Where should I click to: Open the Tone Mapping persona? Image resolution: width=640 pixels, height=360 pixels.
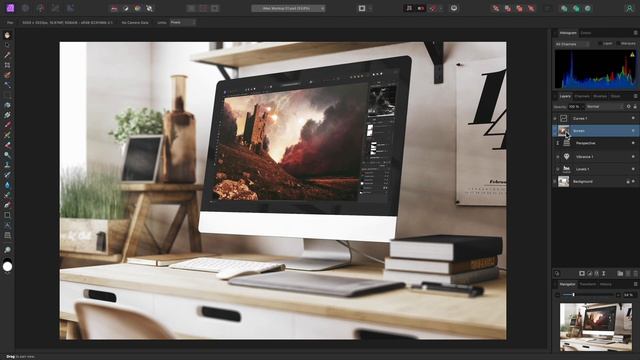pyautogui.click(x=56, y=8)
